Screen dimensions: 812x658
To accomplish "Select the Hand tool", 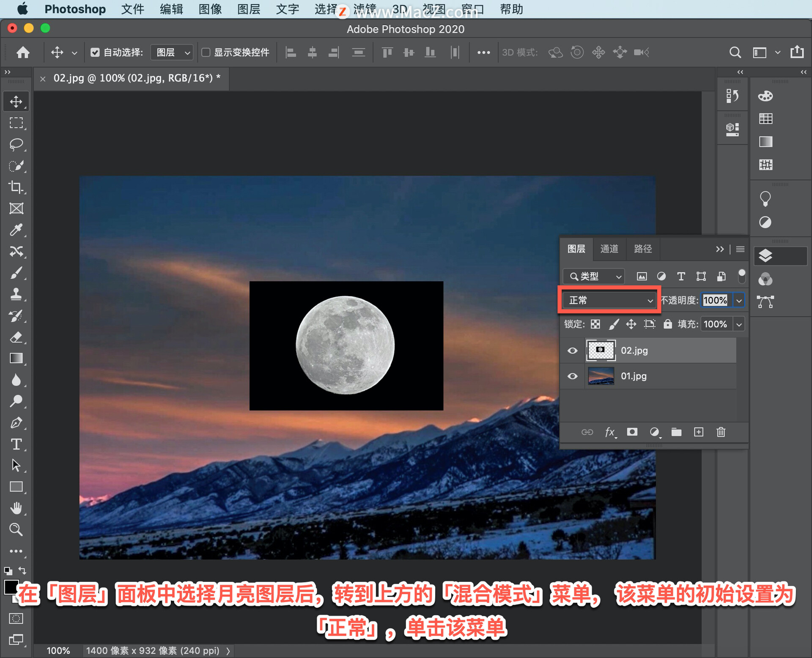I will (x=16, y=508).
